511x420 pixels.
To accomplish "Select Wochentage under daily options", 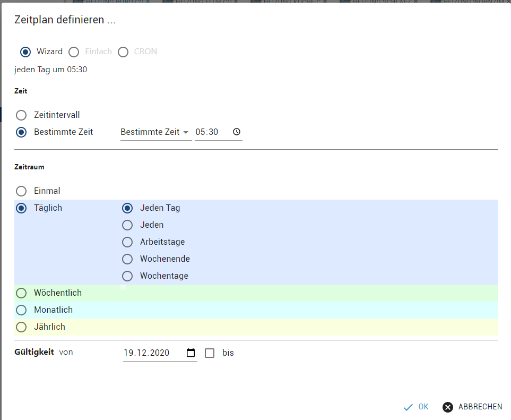I will click(x=127, y=276).
